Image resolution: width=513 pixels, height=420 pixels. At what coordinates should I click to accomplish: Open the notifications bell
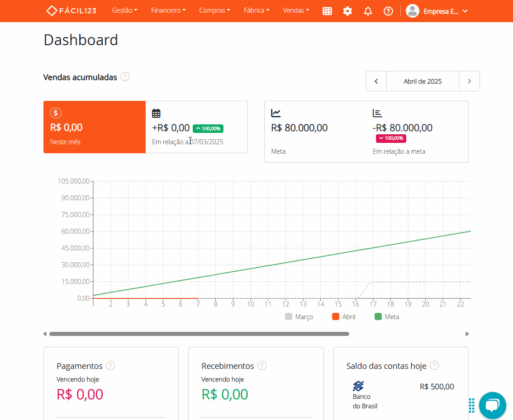pos(368,11)
